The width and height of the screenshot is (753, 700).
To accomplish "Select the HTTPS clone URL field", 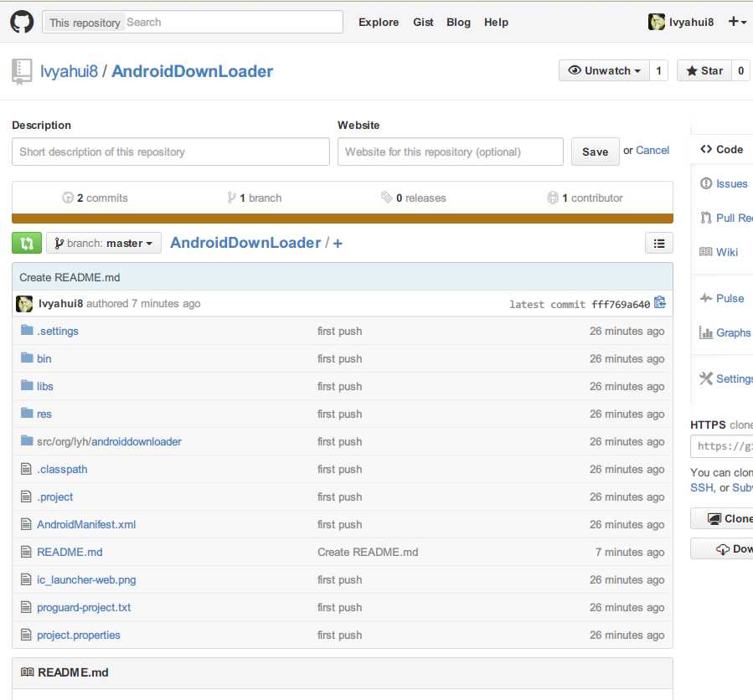I will (721, 446).
